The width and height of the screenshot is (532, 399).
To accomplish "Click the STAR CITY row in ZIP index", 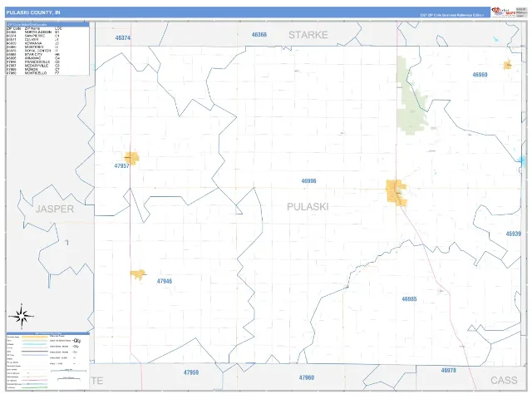I will (33, 54).
